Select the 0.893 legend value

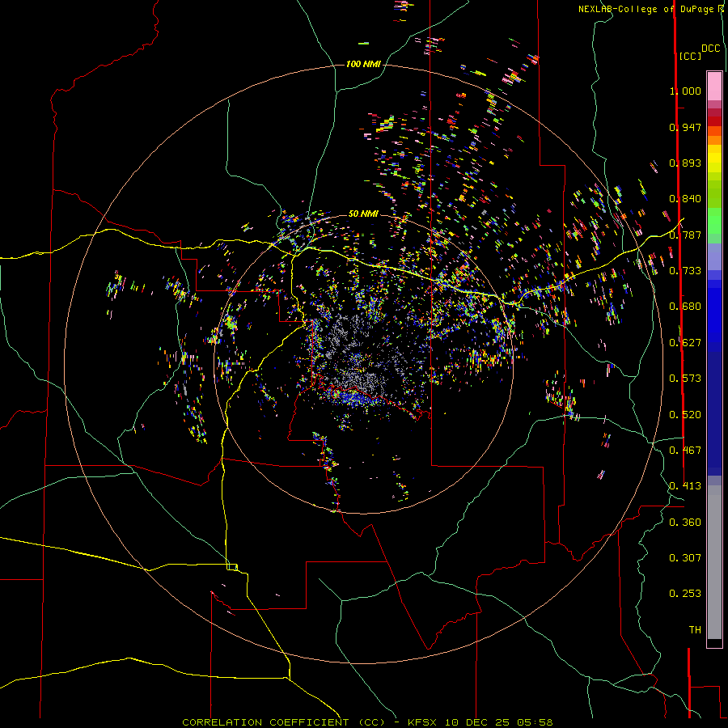click(x=685, y=163)
